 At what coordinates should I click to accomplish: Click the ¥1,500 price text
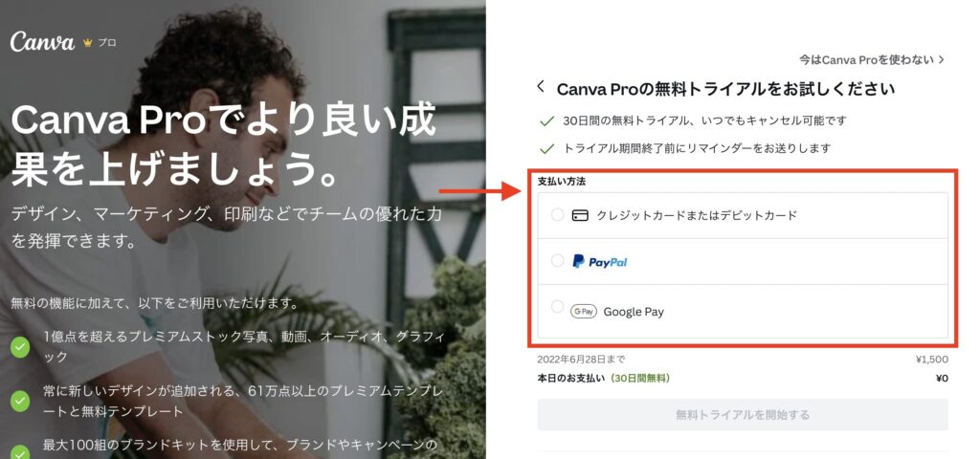(931, 360)
